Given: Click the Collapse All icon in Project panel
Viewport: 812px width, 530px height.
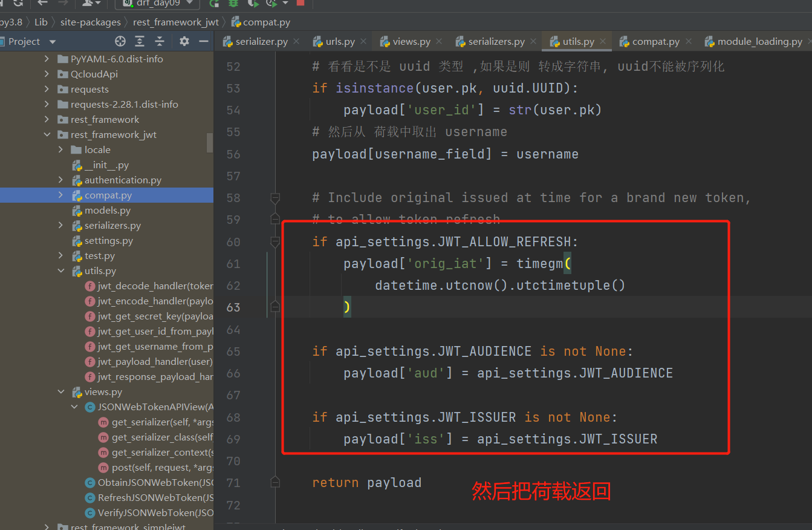Looking at the screenshot, I should point(160,41).
